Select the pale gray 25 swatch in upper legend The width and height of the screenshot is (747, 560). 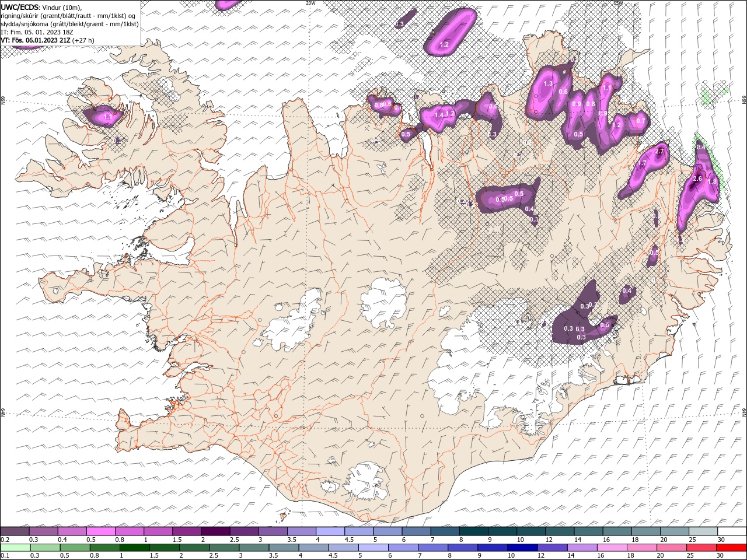pos(703,531)
